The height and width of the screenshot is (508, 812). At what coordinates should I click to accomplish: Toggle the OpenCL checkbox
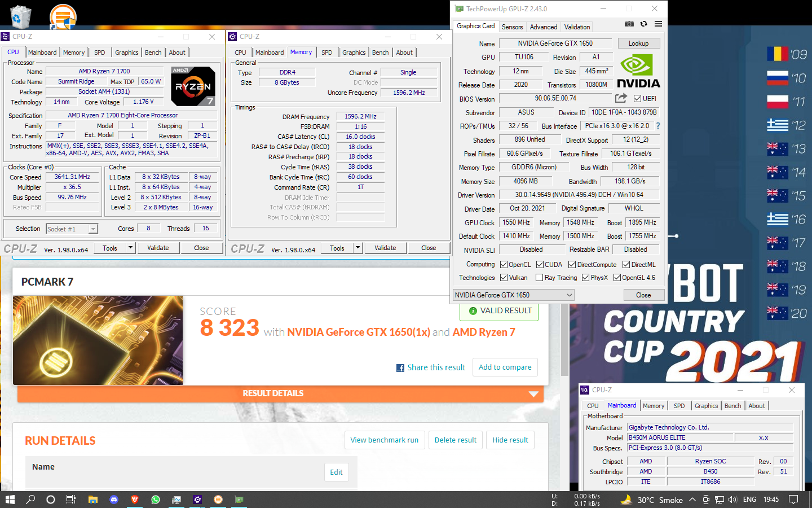504,264
